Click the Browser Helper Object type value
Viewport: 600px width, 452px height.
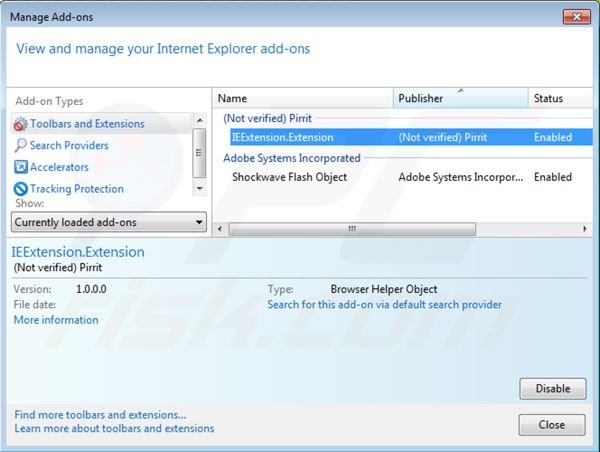click(384, 289)
